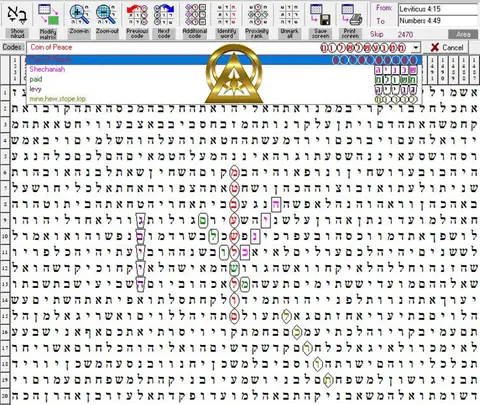This screenshot has height=405, width=480.
Task: Click the red-circled letter in matrix row 6
Action: (x=234, y=173)
